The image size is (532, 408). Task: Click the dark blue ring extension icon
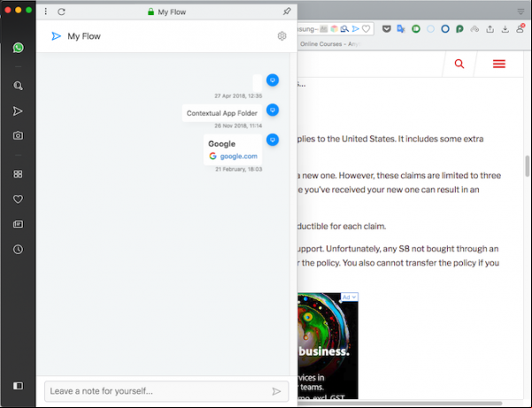[445, 29]
